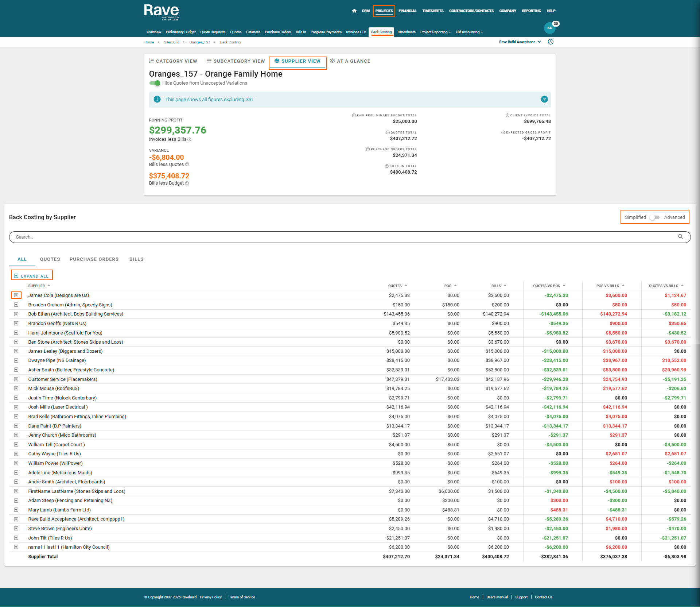Click running profit value $299,357.76
Image resolution: width=700 pixels, height=607 pixels.
tap(178, 130)
